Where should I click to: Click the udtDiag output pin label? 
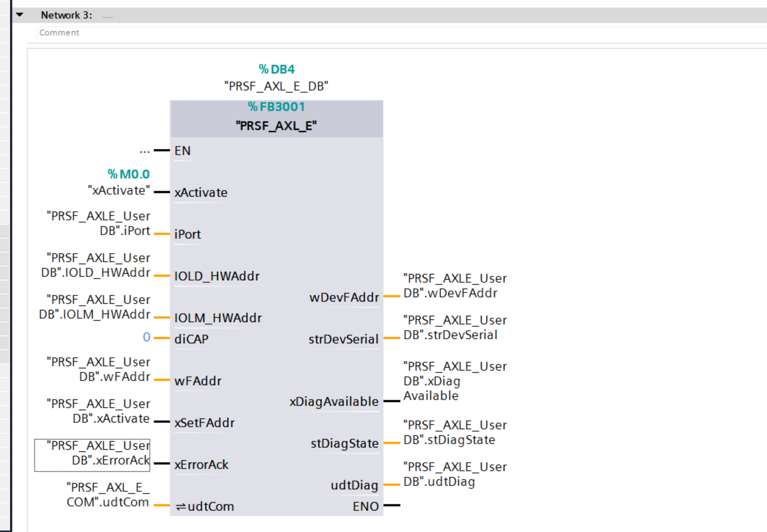pos(355,485)
